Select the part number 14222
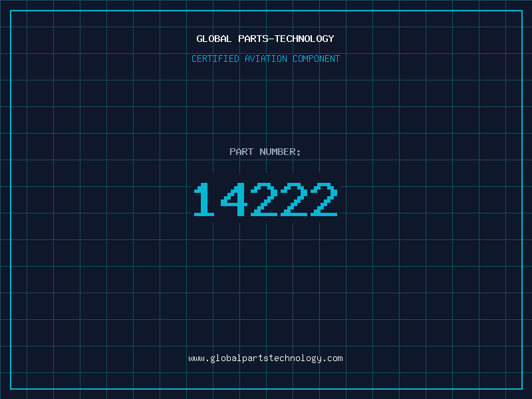Screen dimensions: 532x399 click(265, 199)
